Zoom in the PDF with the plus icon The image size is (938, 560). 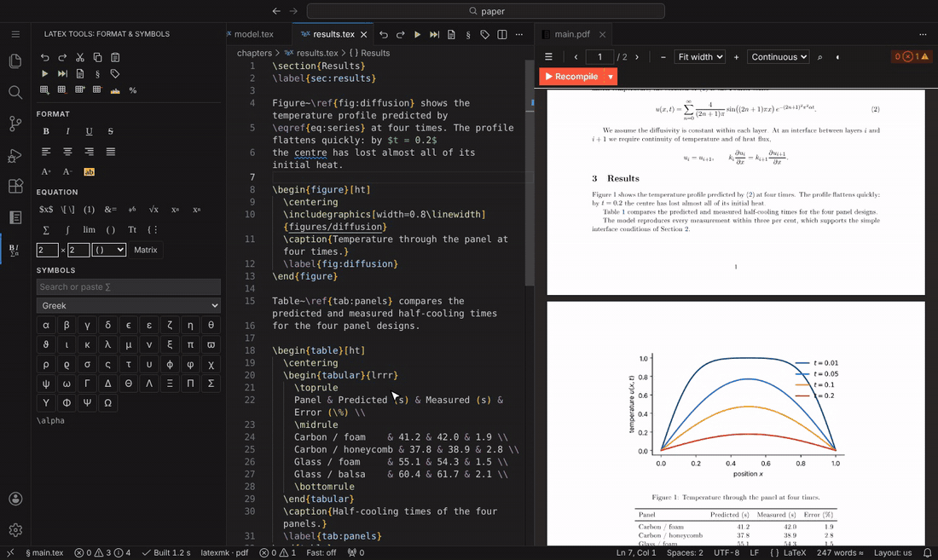coord(737,57)
